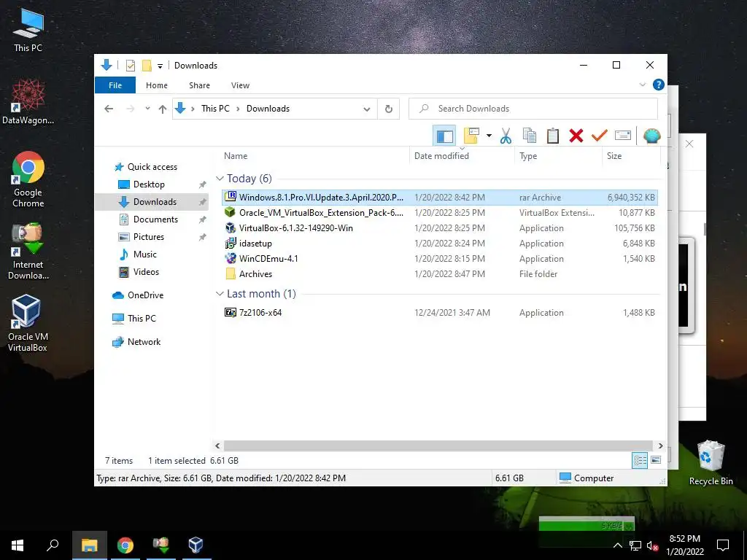Open the address bar history dropdown

[367, 109]
